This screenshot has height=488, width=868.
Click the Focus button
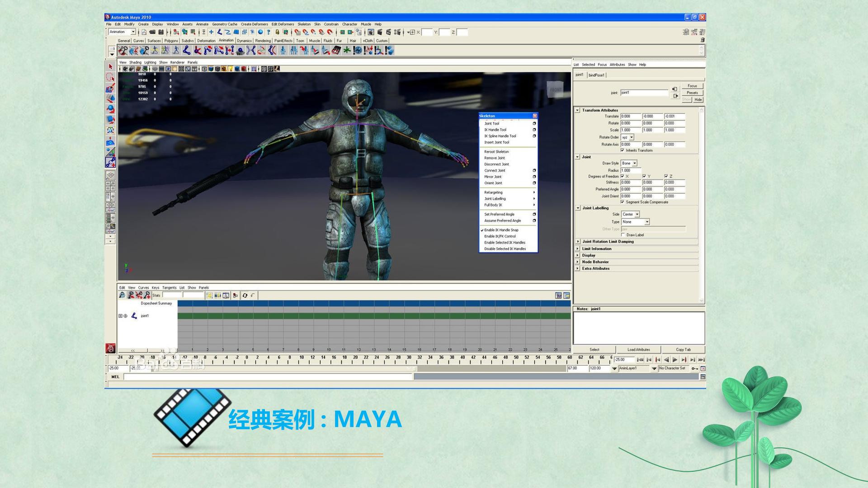point(692,86)
